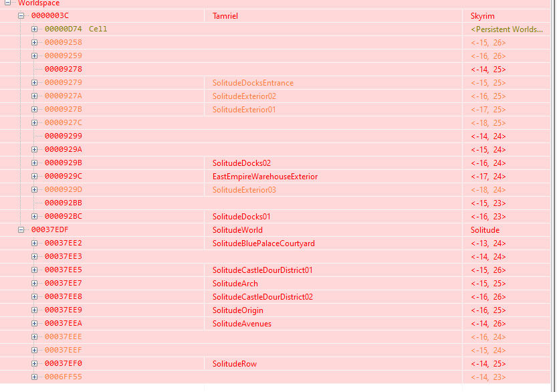Expand the 00037EE9 SolitudeOrigin row
This screenshot has height=392, width=557.
[35, 310]
